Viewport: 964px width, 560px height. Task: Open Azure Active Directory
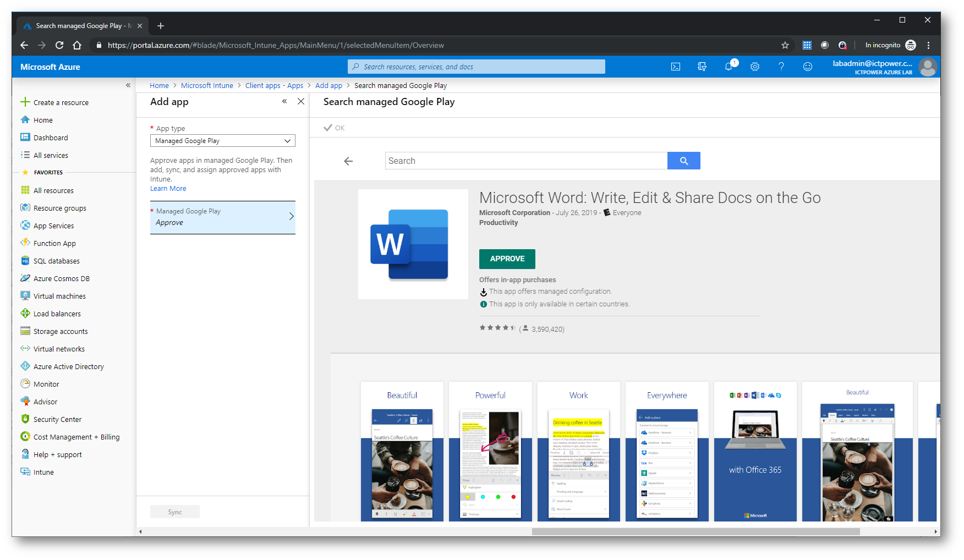tap(62, 366)
